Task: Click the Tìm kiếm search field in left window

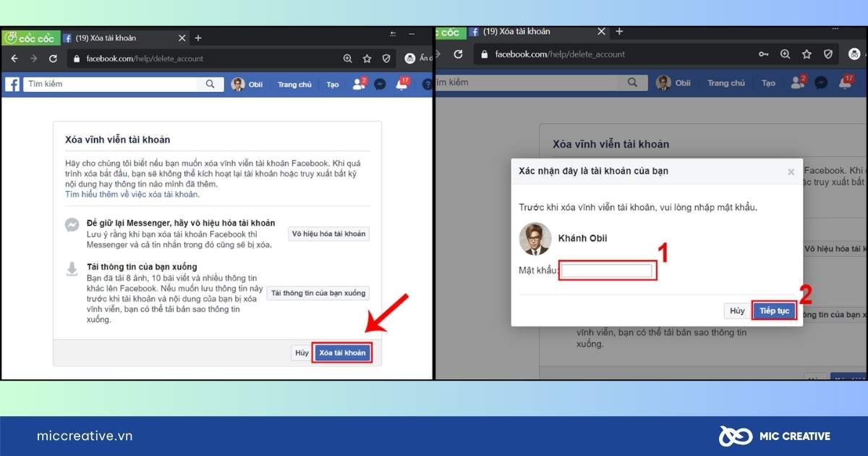Action: coord(111,84)
